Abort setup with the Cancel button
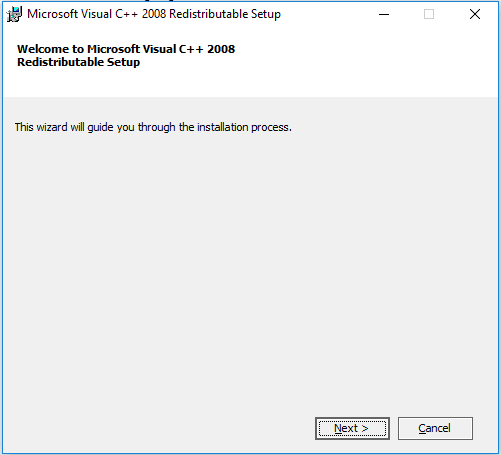This screenshot has height=455, width=501. [x=435, y=428]
